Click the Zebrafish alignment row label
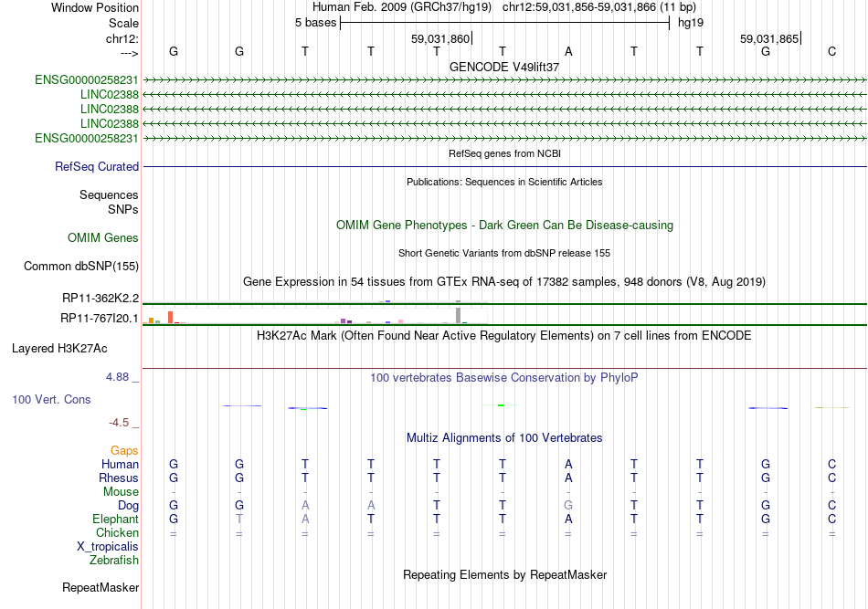This screenshot has height=609, width=868. pyautogui.click(x=113, y=561)
